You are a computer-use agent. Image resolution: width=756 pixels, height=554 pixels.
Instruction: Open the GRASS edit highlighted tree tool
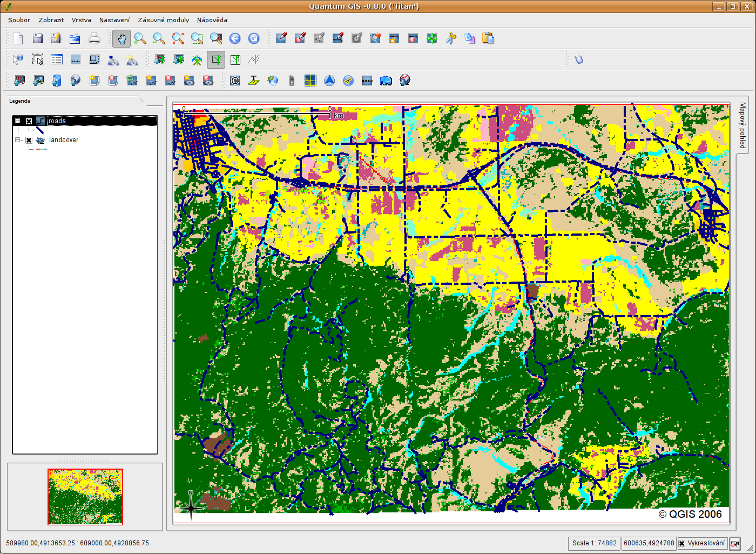point(216,59)
